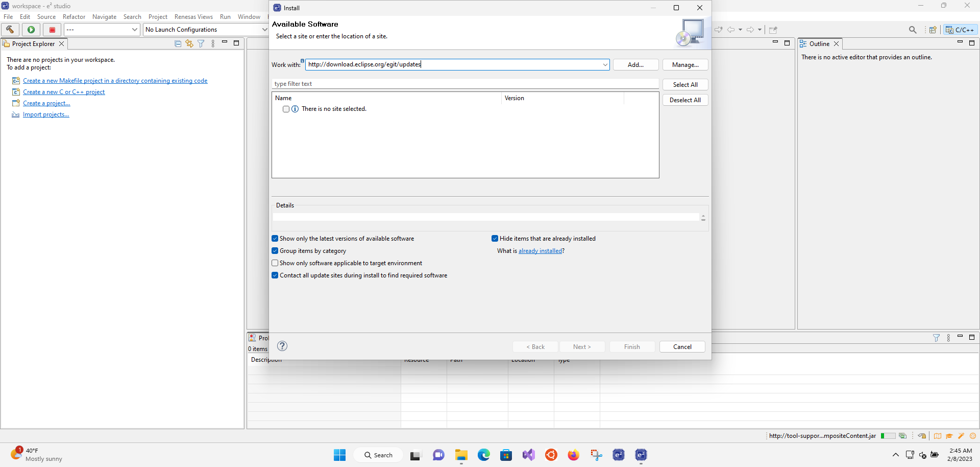Click the Problems view filter funnel icon
980x467 pixels.
[936, 338]
